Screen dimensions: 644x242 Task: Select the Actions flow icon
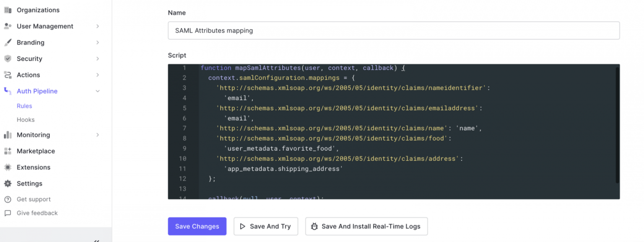pyautogui.click(x=8, y=75)
